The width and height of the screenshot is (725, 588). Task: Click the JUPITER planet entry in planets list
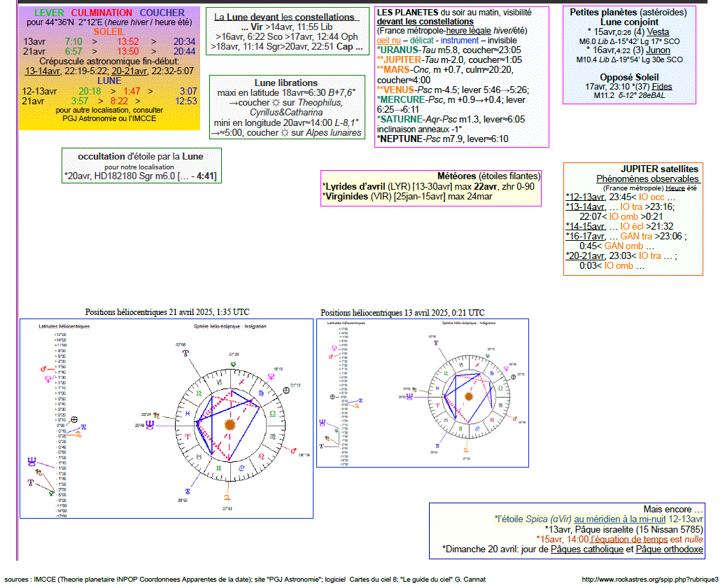pos(449,59)
